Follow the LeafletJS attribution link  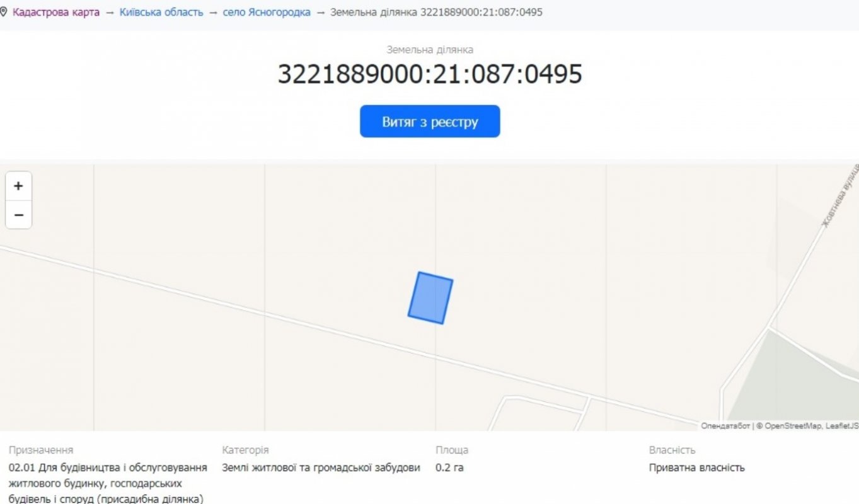(844, 427)
